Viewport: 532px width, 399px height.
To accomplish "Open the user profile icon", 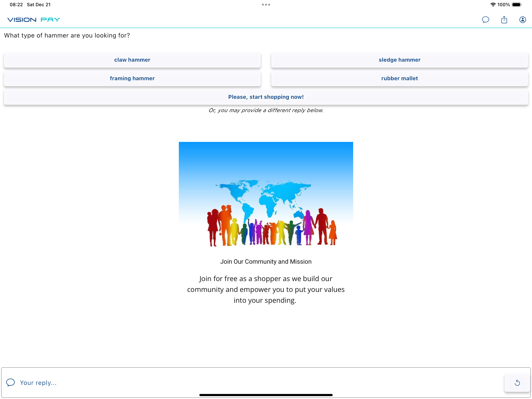I will tap(522, 20).
